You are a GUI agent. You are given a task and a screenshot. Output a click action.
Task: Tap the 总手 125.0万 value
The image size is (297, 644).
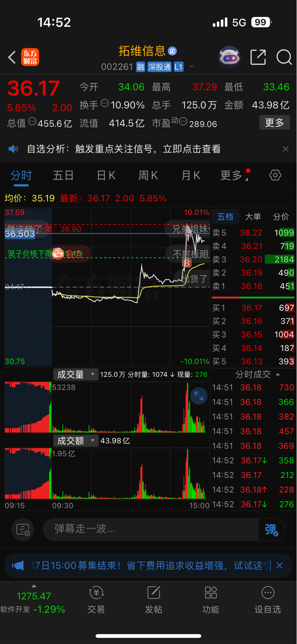tap(199, 105)
